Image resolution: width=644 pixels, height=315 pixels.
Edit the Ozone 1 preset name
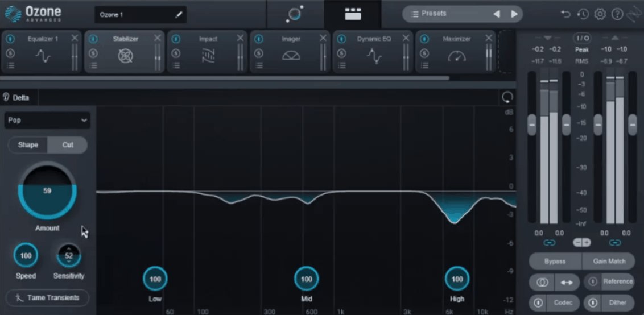pos(179,15)
